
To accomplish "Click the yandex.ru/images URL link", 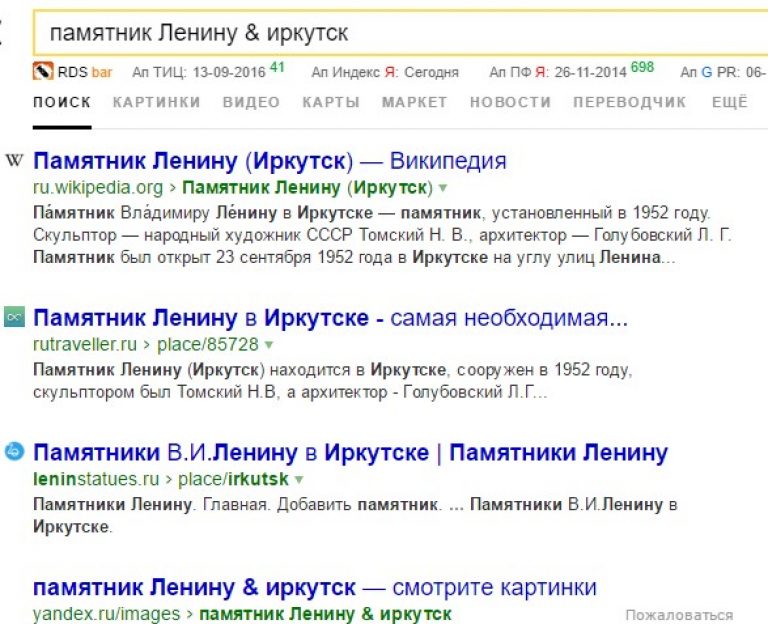I will coord(107,614).
